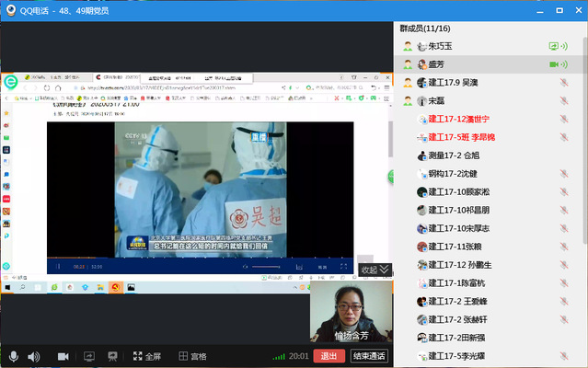This screenshot has width=588, height=368.
Task: Click muted mic icon beside 建工17.9 吴潇
Action: (x=563, y=83)
